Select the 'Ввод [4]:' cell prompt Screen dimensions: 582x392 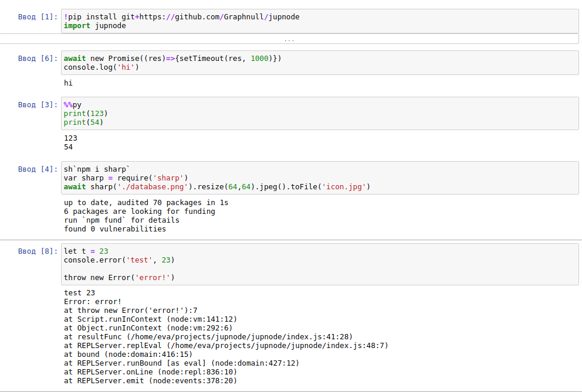(x=38, y=169)
